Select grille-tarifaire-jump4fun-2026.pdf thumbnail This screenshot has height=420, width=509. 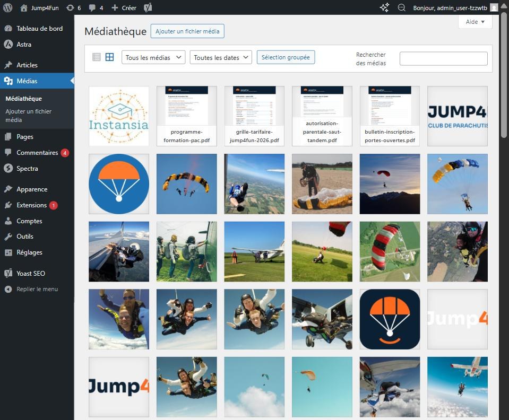(x=254, y=116)
